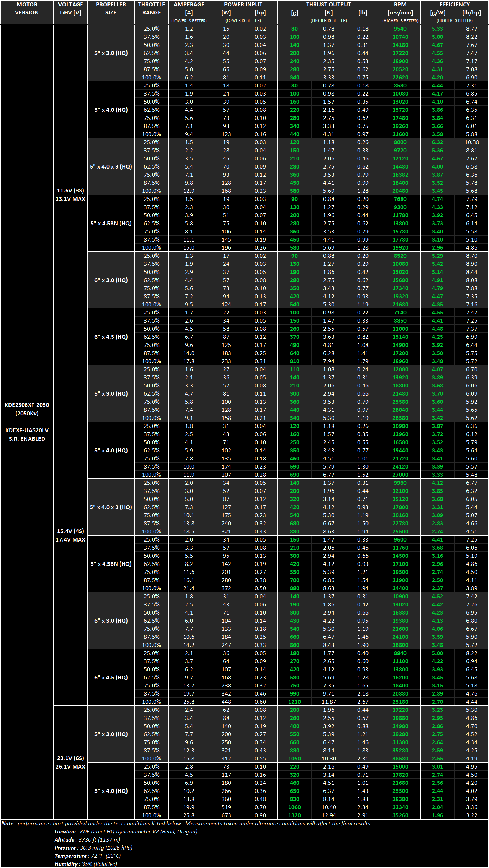Select the 11.6V (3S) voltage cell
The image size is (489, 868).
(x=70, y=191)
